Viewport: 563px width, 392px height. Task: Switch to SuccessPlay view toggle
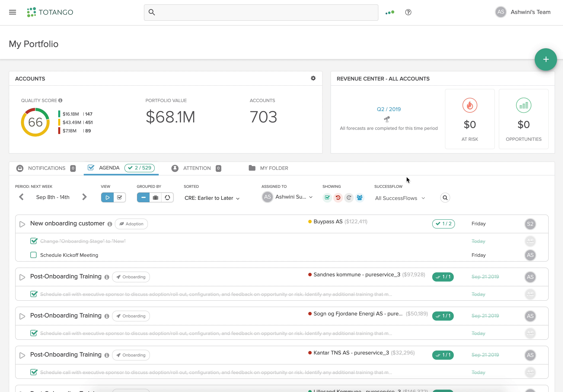click(107, 197)
